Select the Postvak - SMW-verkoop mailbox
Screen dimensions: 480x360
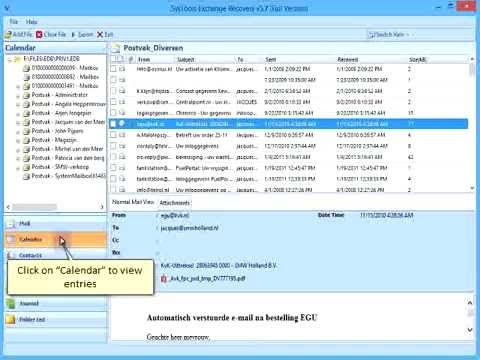[x=60, y=167]
